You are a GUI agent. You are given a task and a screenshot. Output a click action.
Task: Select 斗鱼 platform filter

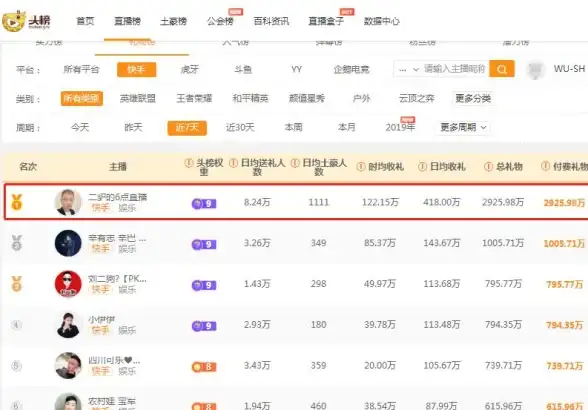pyautogui.click(x=243, y=69)
